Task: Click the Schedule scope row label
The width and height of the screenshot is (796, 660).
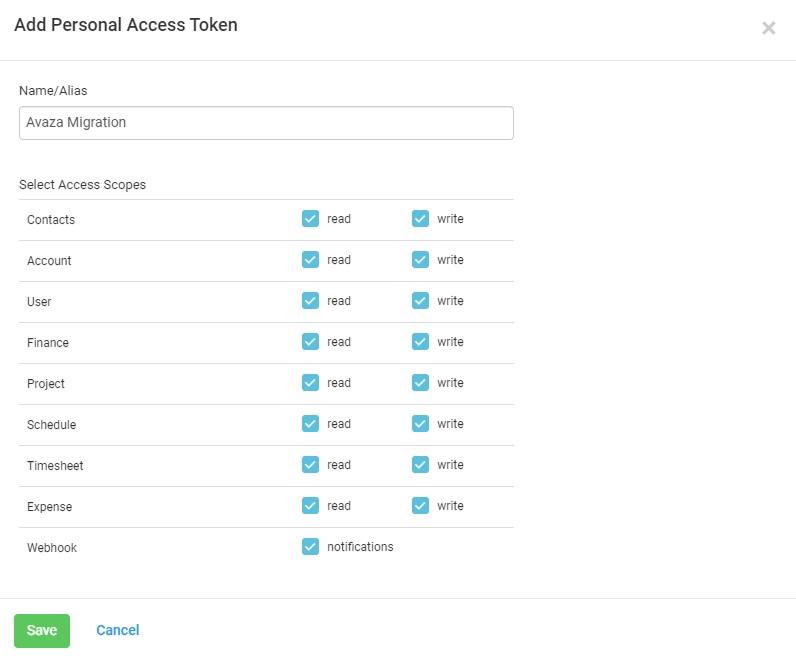Action: (x=51, y=424)
